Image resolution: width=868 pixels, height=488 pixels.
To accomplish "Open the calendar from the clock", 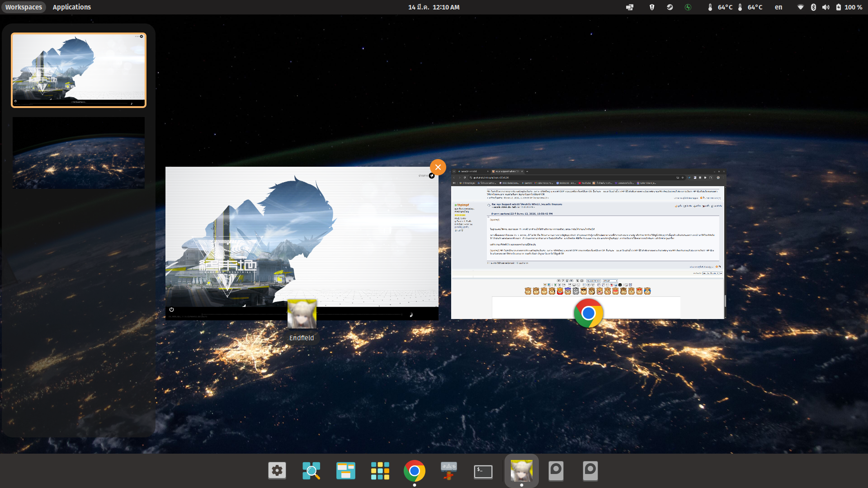I will (x=434, y=7).
